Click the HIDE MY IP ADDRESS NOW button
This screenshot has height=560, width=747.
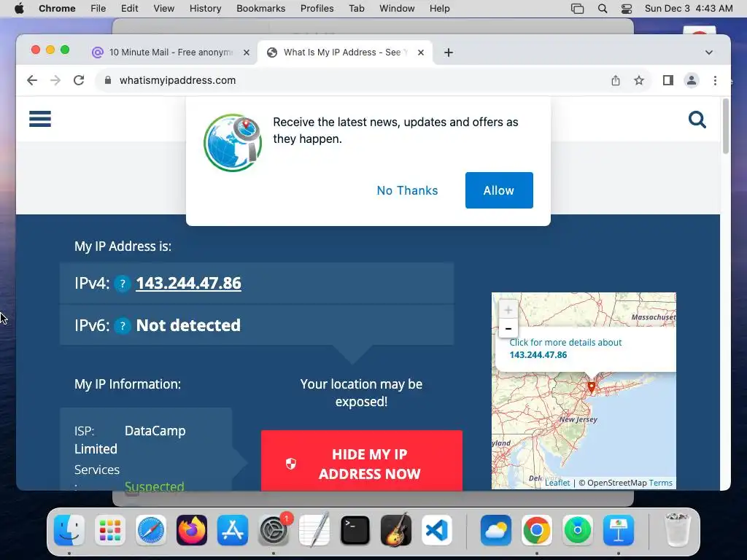(362, 461)
